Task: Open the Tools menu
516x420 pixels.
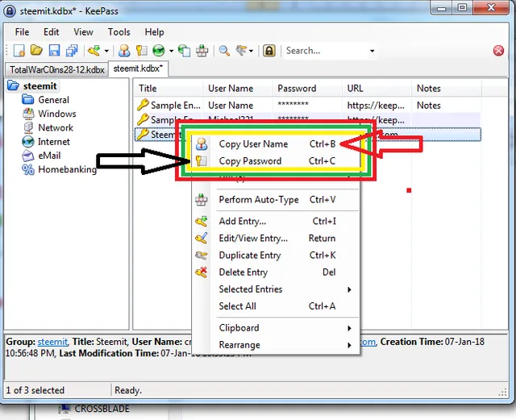Action: point(119,32)
